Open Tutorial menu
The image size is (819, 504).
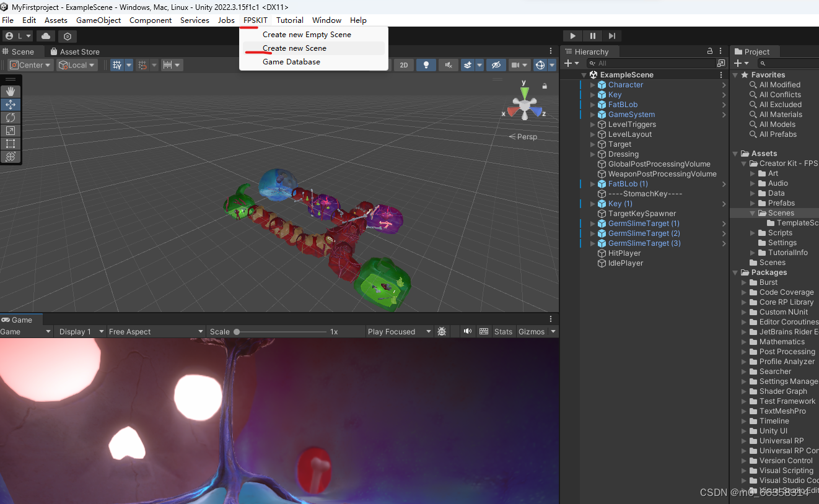[290, 20]
